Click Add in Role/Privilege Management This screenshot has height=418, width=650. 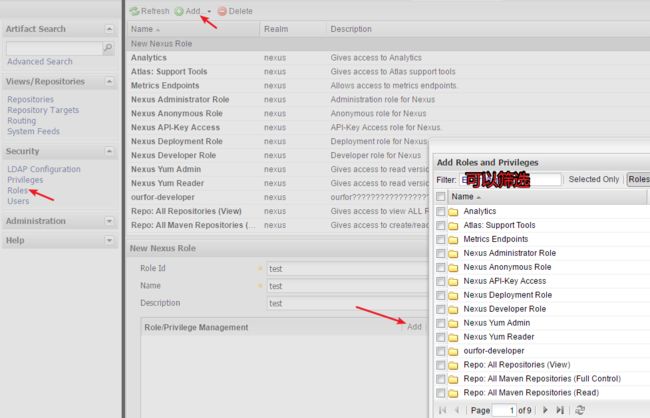click(414, 327)
